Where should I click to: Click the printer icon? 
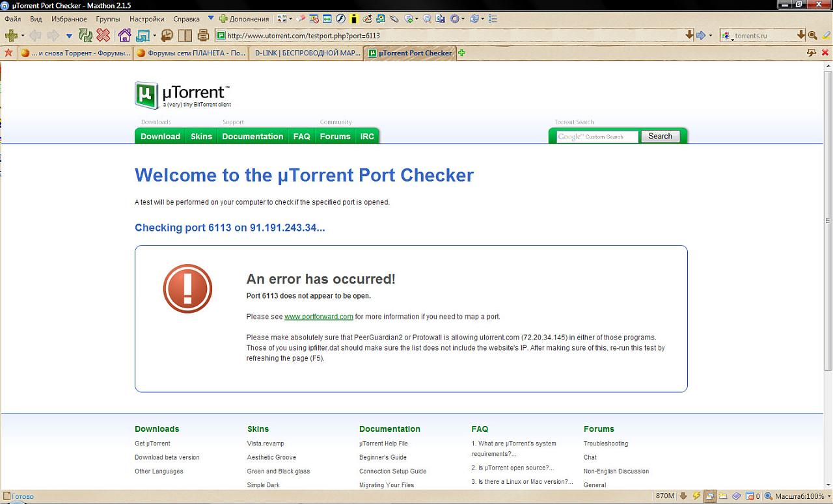pos(203,35)
